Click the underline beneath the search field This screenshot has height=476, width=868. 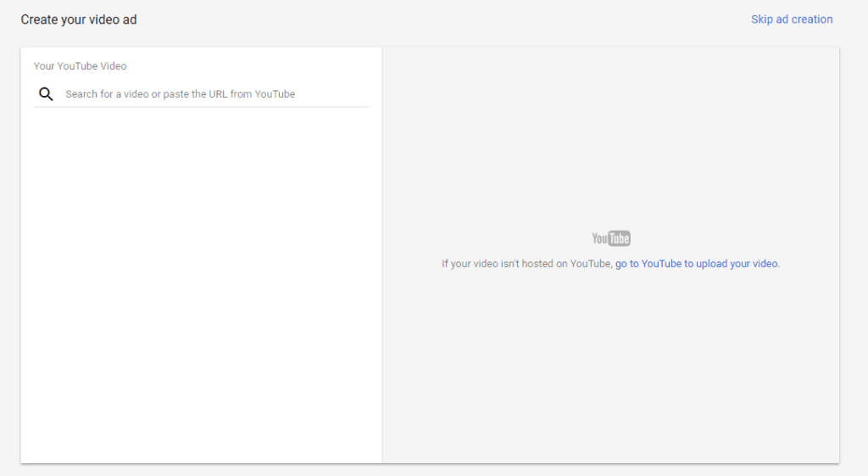(201, 107)
